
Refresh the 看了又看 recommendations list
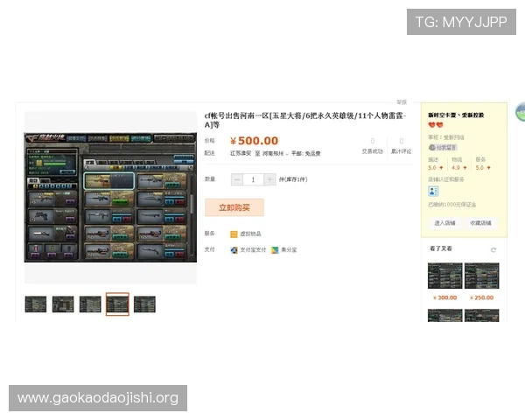(x=493, y=249)
